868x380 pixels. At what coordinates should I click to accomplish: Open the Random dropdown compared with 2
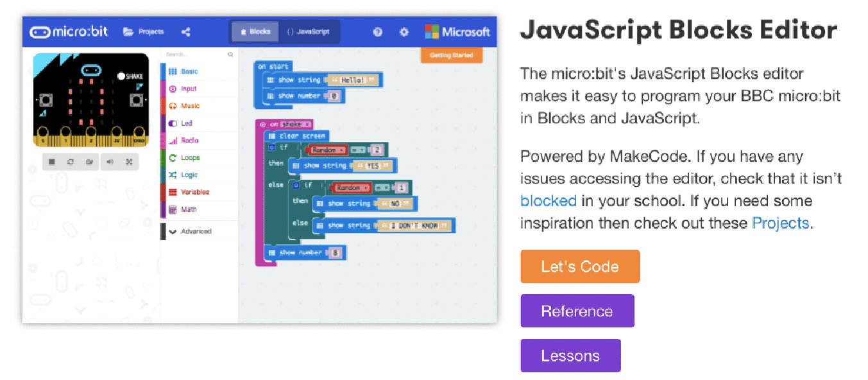point(327,150)
